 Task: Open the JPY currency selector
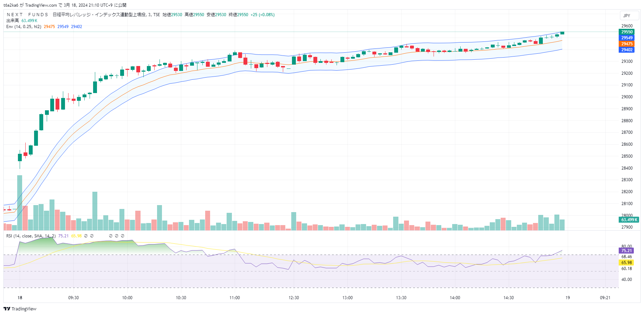point(627,15)
